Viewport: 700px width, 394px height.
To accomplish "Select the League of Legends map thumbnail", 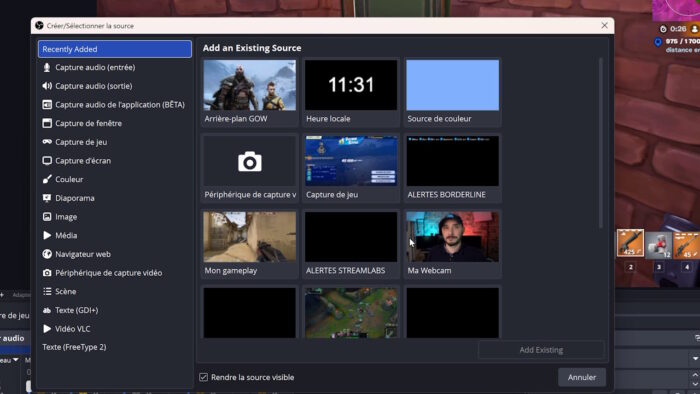I will click(x=351, y=313).
